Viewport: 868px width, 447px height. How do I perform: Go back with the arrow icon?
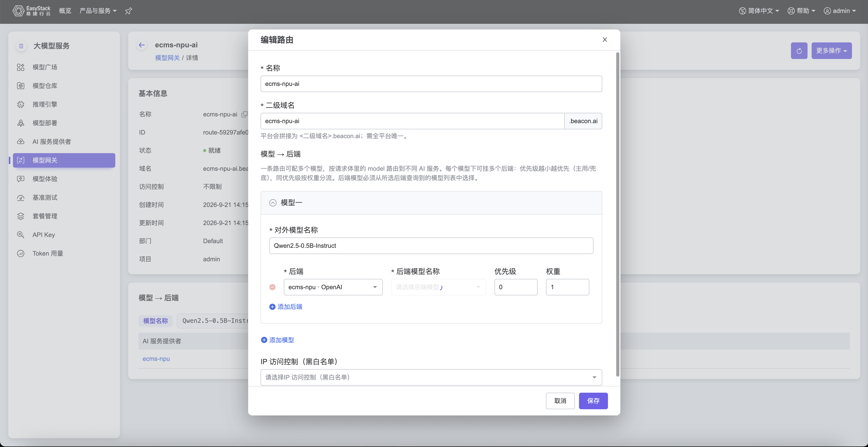[142, 45]
